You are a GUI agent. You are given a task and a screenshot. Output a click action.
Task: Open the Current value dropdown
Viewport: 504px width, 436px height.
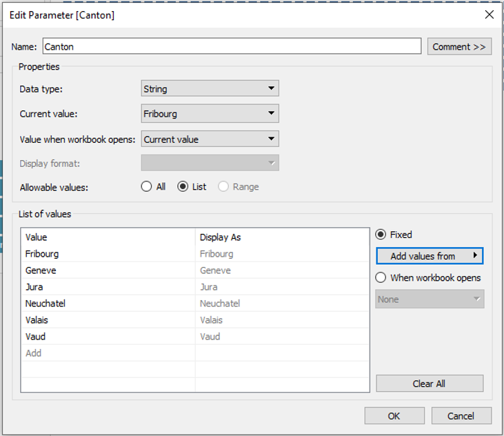(210, 113)
